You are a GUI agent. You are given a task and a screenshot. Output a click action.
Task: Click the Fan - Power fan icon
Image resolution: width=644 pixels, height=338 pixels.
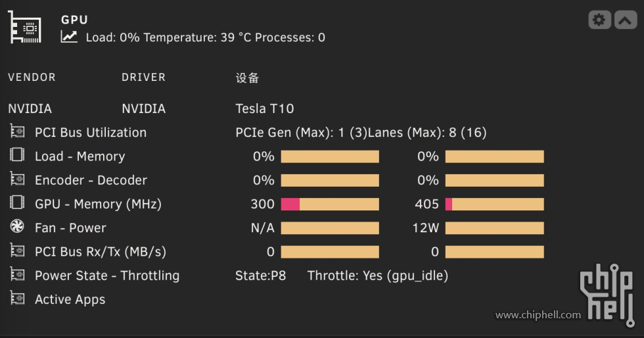17,227
